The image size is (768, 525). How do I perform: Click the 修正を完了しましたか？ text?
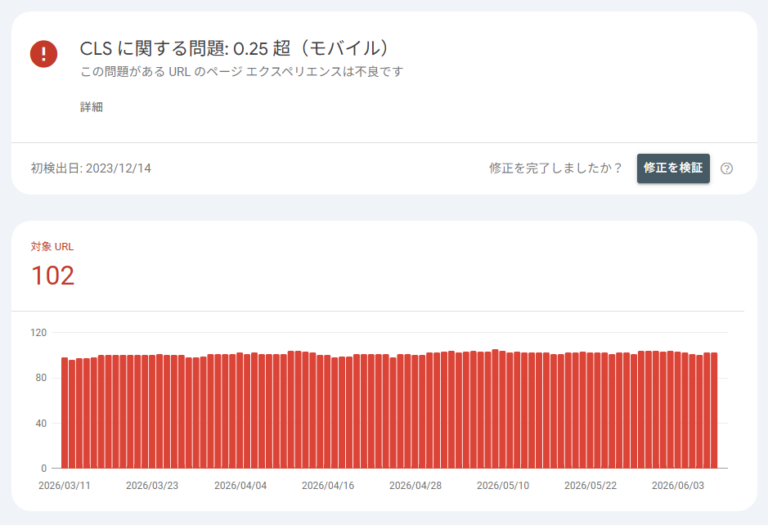point(555,168)
